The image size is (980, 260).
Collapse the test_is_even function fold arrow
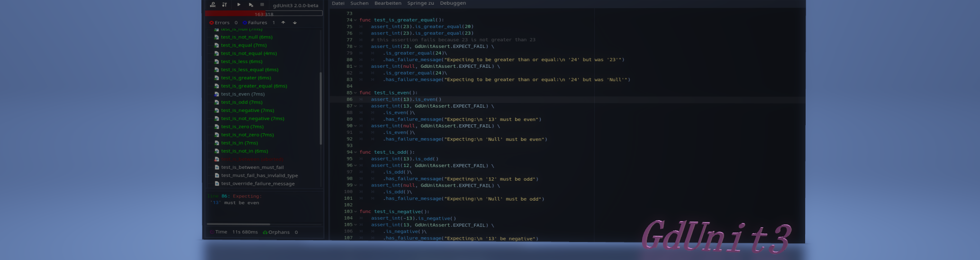click(355, 93)
